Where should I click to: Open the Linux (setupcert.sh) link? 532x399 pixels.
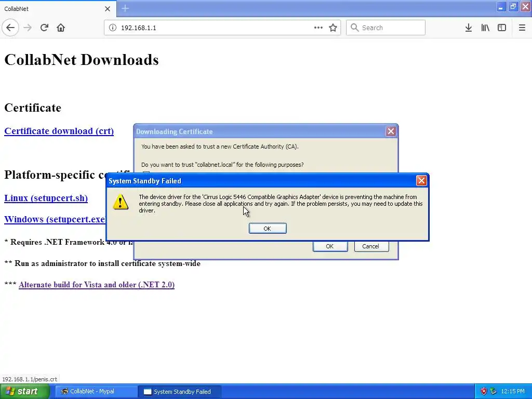(46, 198)
